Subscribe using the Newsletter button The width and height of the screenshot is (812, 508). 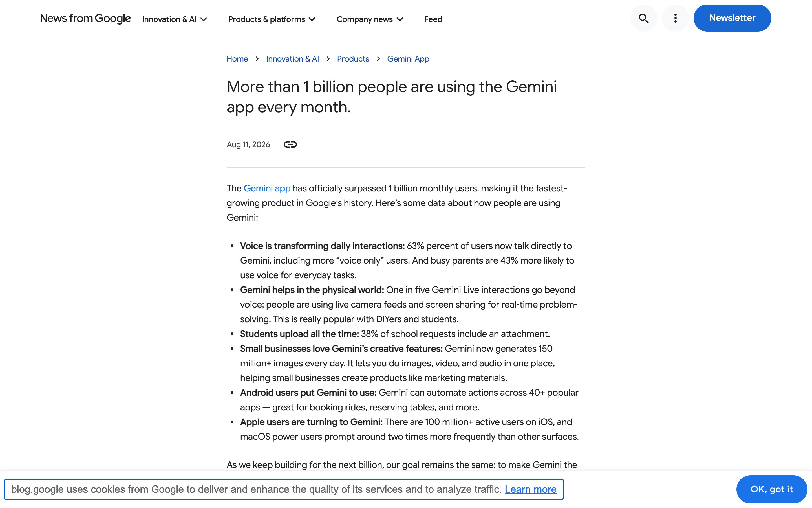(x=732, y=18)
